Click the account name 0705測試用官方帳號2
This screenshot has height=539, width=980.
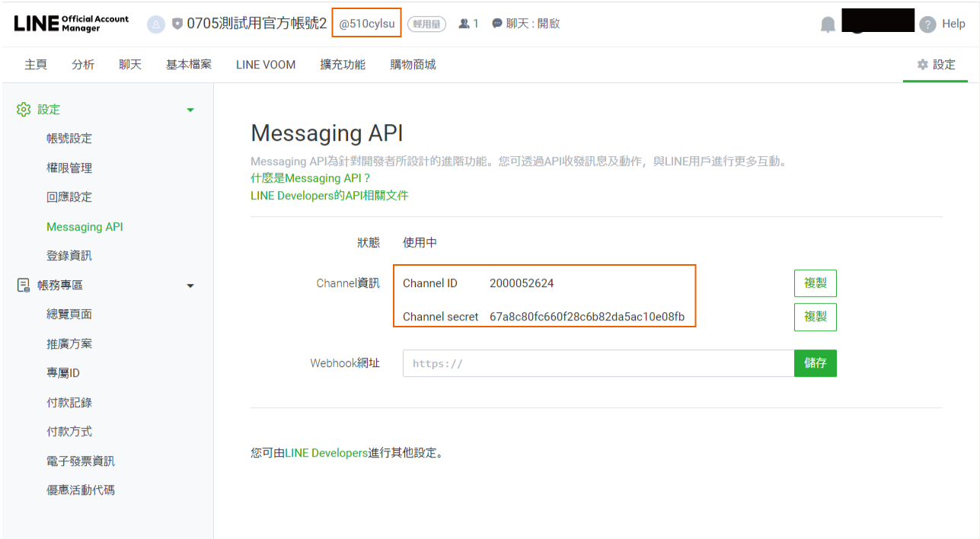[257, 24]
